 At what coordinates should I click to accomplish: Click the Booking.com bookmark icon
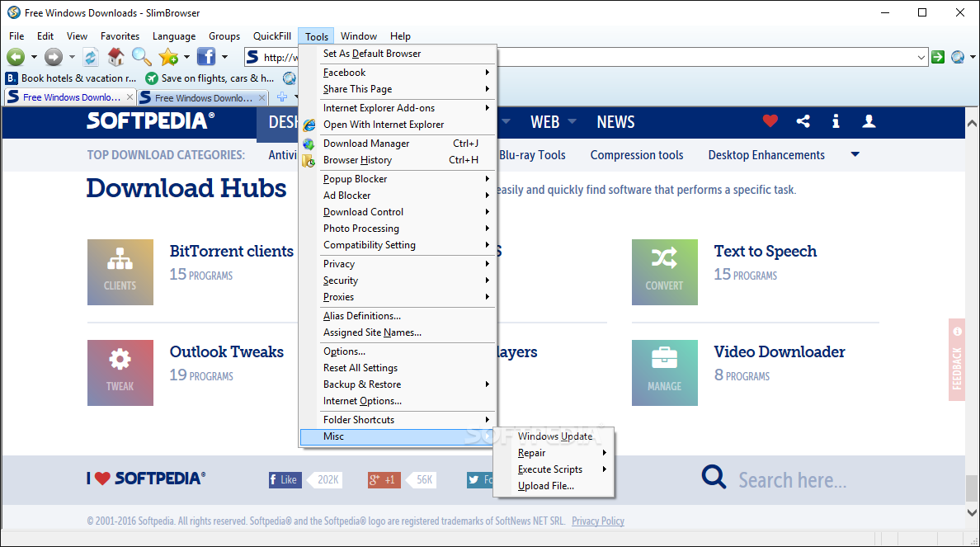pyautogui.click(x=12, y=78)
